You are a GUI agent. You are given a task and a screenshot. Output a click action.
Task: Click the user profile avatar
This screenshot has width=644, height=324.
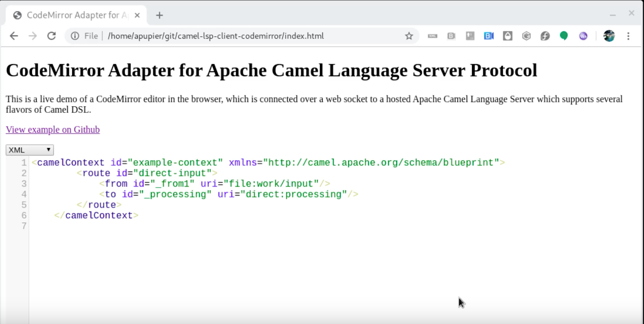click(x=609, y=36)
